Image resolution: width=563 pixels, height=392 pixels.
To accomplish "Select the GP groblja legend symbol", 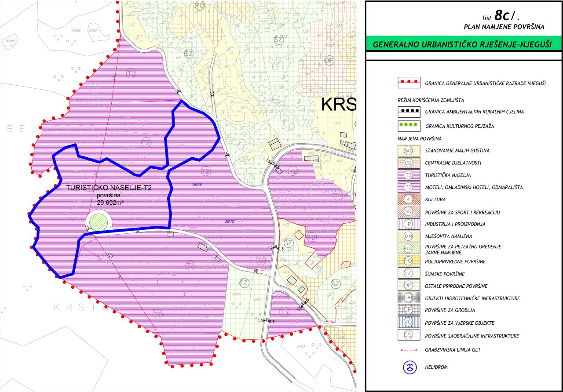I will (x=408, y=310).
